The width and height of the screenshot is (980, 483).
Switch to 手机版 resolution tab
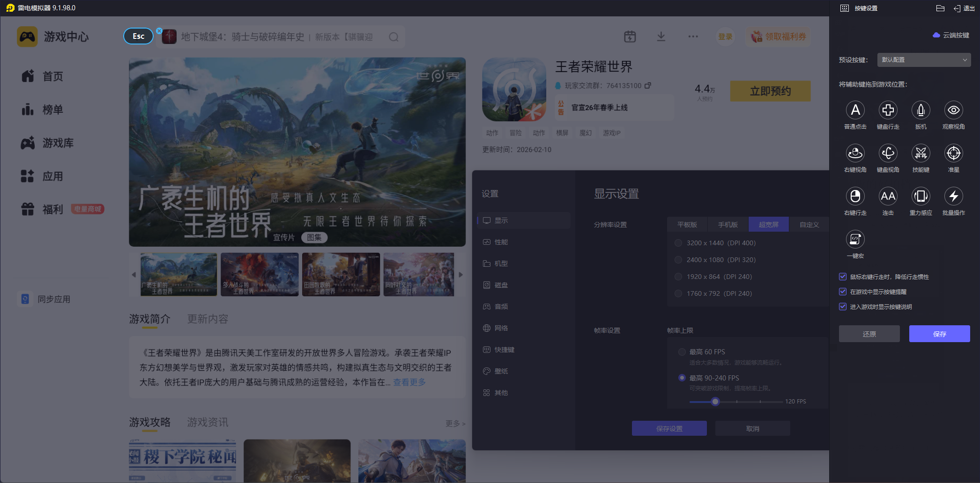coord(728,225)
